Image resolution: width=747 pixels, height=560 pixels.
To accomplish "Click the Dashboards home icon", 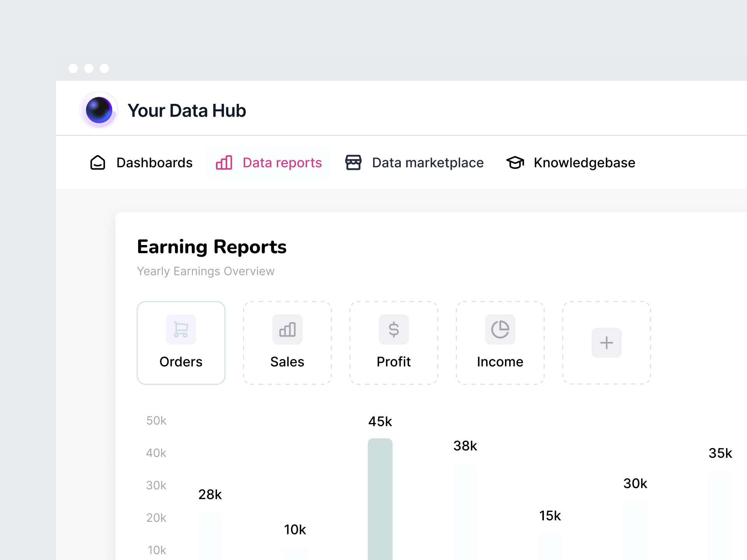I will [x=98, y=163].
